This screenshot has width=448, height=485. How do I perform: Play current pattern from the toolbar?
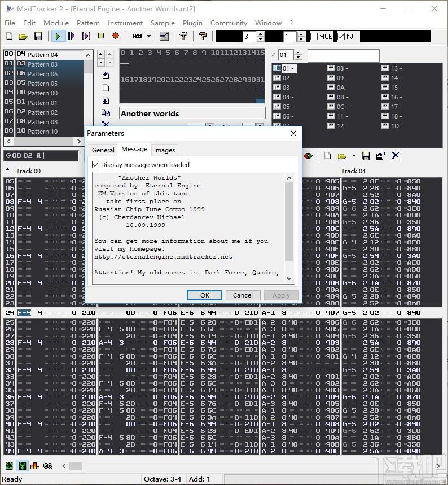pos(72,37)
